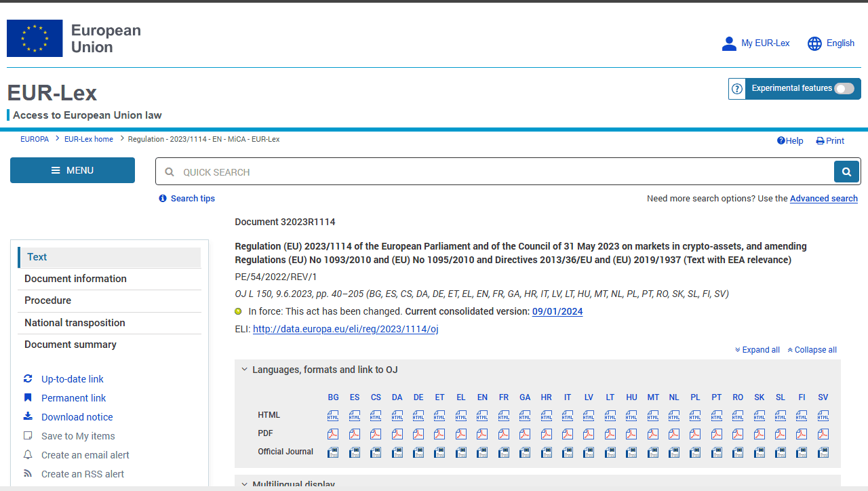Download the PDF in English (EN)
Screen dimensions: 868x491
point(482,434)
